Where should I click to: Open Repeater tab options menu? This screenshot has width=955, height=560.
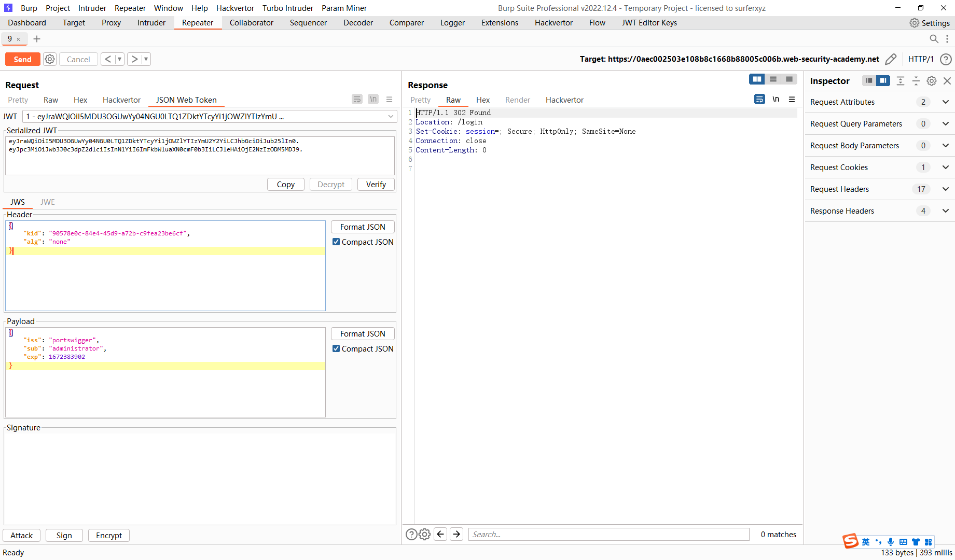[947, 39]
